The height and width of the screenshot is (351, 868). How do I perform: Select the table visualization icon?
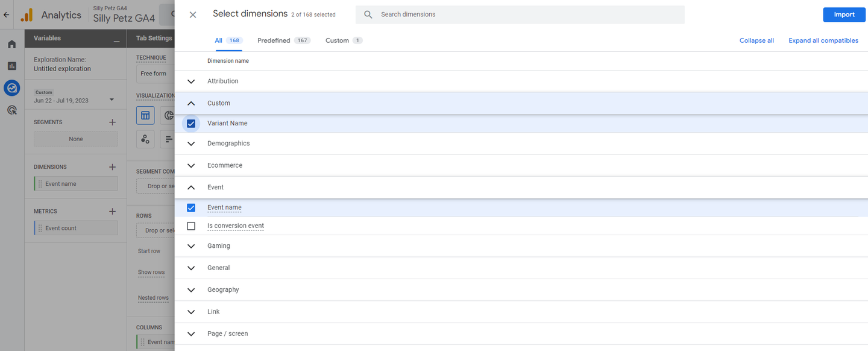(x=145, y=115)
